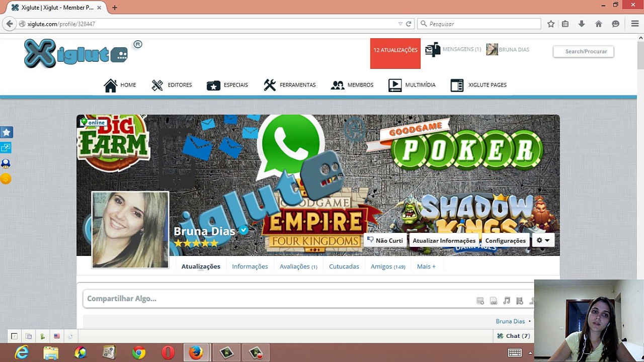Select the Xiglute Member Profile tab
644x362 pixels.
coord(57,8)
